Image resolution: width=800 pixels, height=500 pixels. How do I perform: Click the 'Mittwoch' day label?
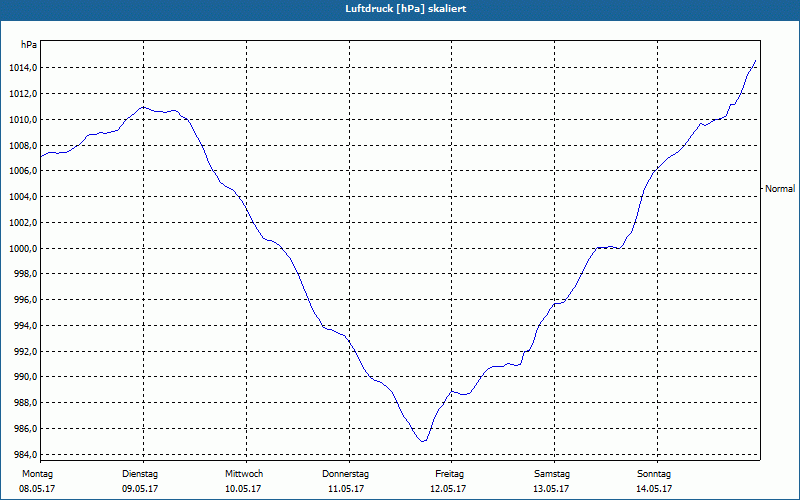coord(244,474)
